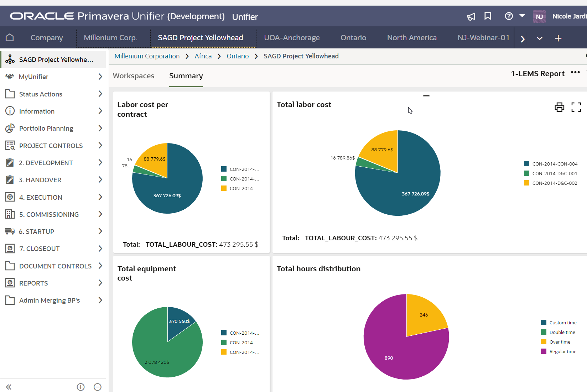Viewport: 587px width, 392px height.
Task: Switch to the Workspaces tab
Action: pyautogui.click(x=134, y=76)
